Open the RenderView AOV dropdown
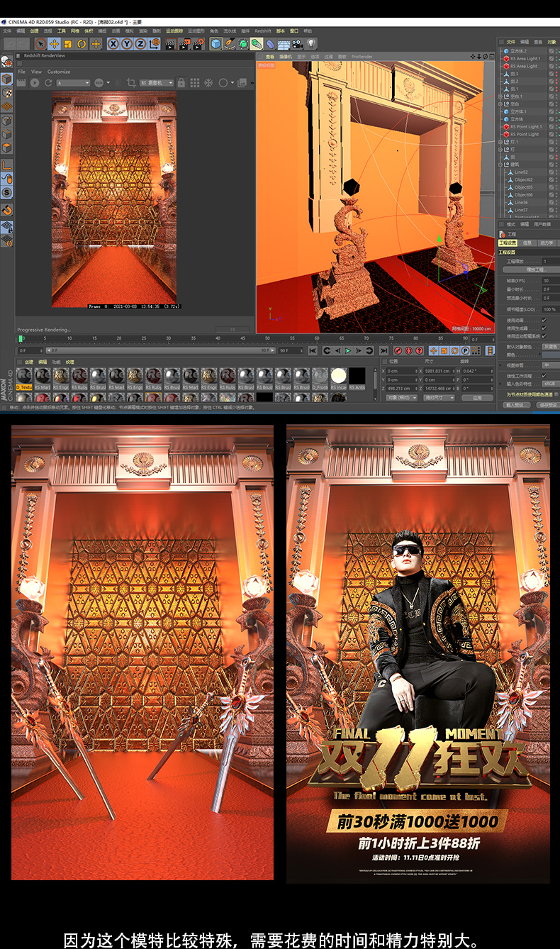The width and height of the screenshot is (560, 949). (x=74, y=83)
